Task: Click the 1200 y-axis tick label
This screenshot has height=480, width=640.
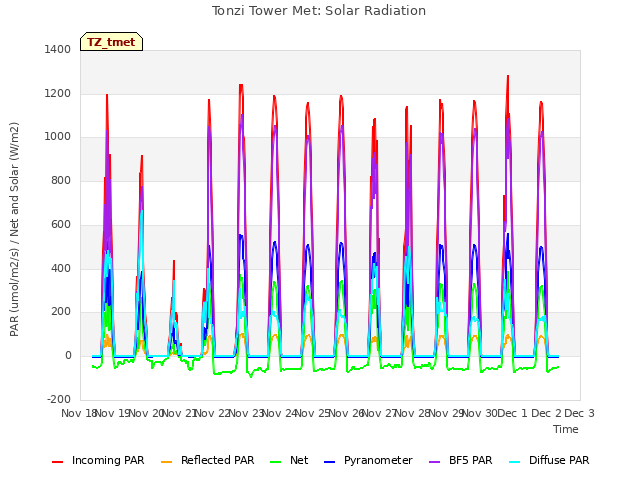Action: pos(58,93)
